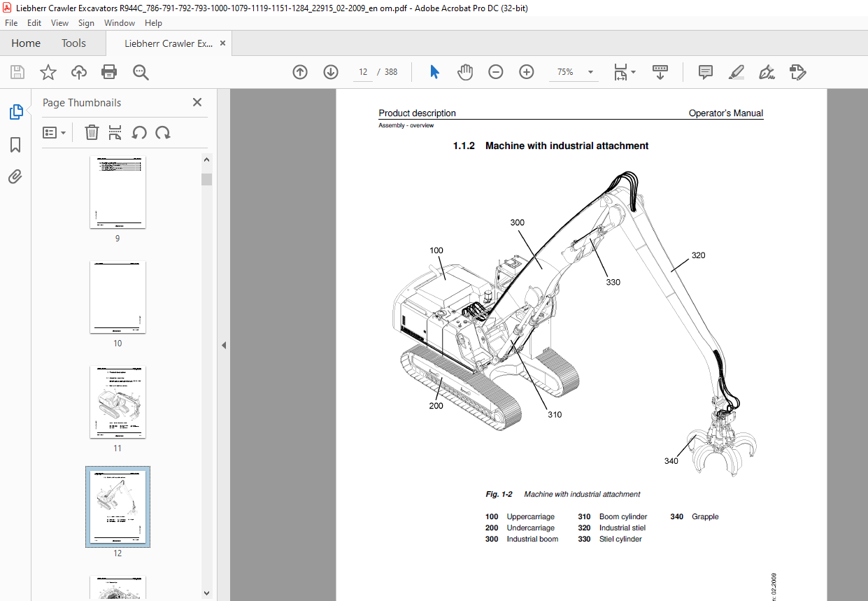The height and width of the screenshot is (601, 868).
Task: Open the Window menu
Action: [120, 23]
